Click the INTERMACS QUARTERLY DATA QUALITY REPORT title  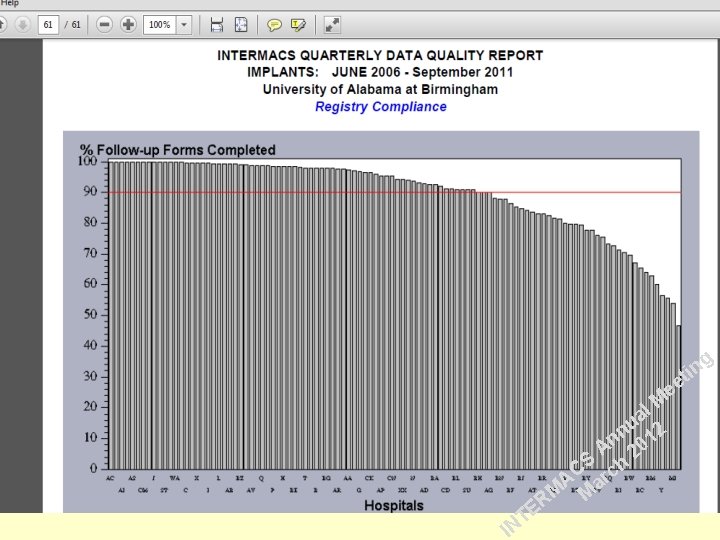click(380, 56)
